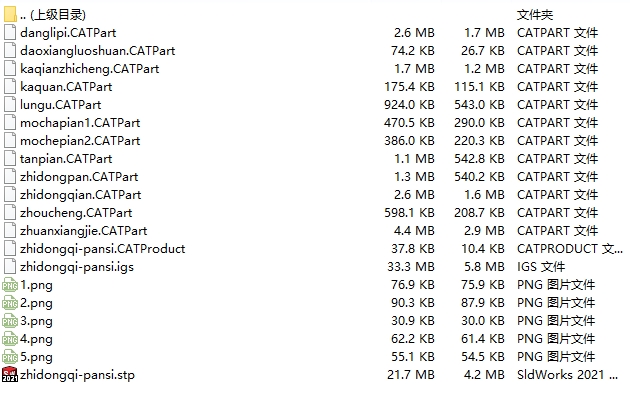Click the parent directory folder icon
The image size is (630, 400).
10,14
